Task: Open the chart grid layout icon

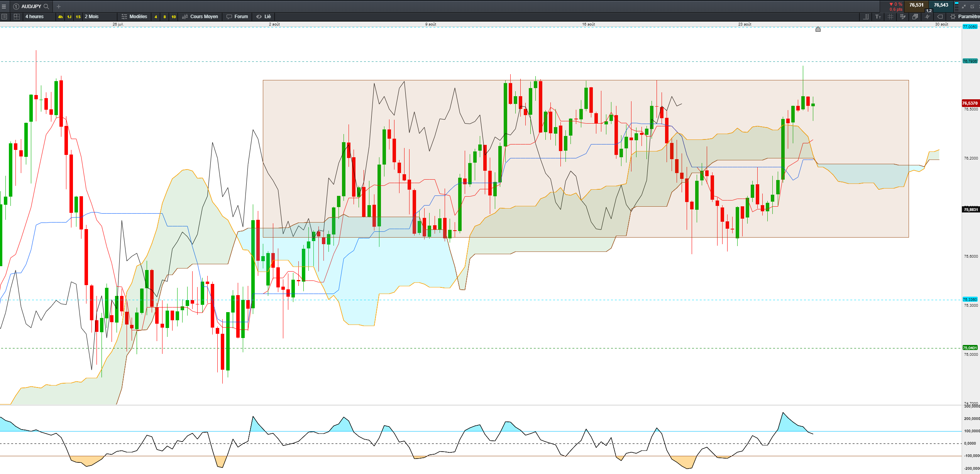Action: 17,17
